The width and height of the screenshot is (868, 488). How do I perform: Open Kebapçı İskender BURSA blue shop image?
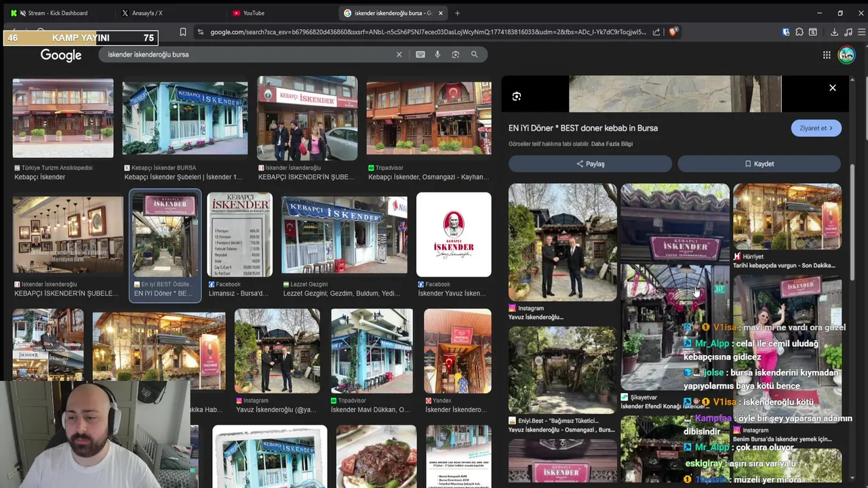click(x=185, y=118)
